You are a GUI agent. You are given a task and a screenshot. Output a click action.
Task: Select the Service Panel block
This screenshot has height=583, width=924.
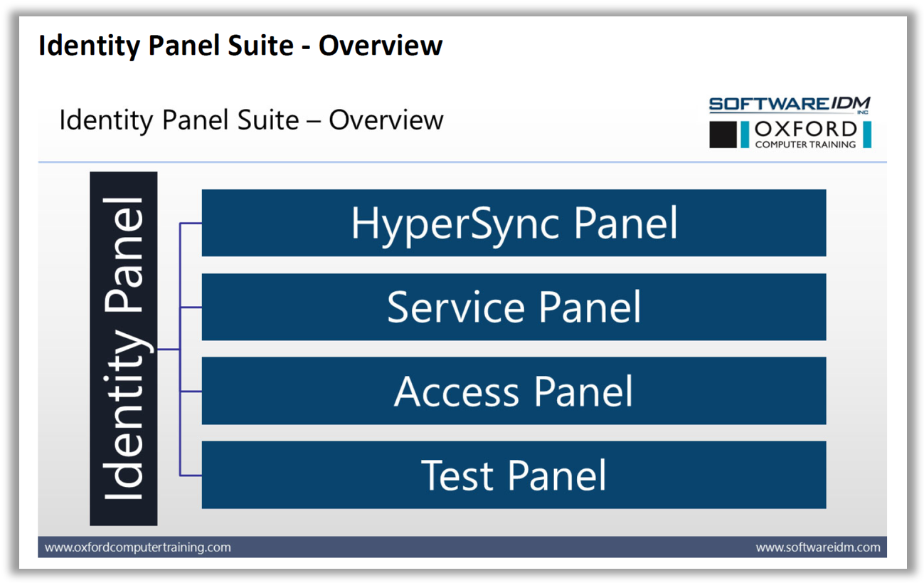coord(513,307)
